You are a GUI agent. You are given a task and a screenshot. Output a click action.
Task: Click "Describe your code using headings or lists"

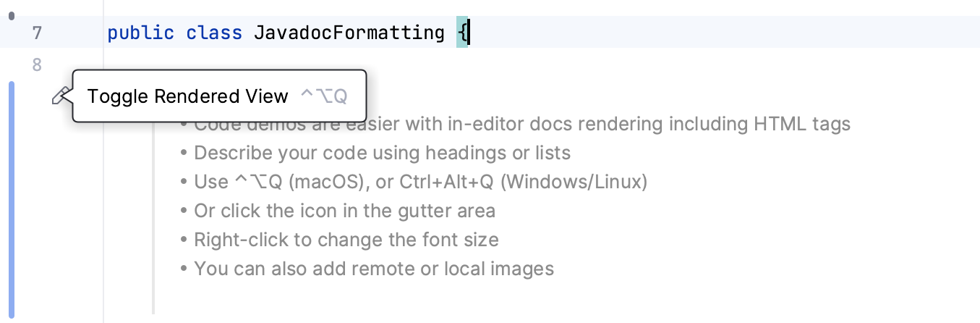tap(382, 154)
